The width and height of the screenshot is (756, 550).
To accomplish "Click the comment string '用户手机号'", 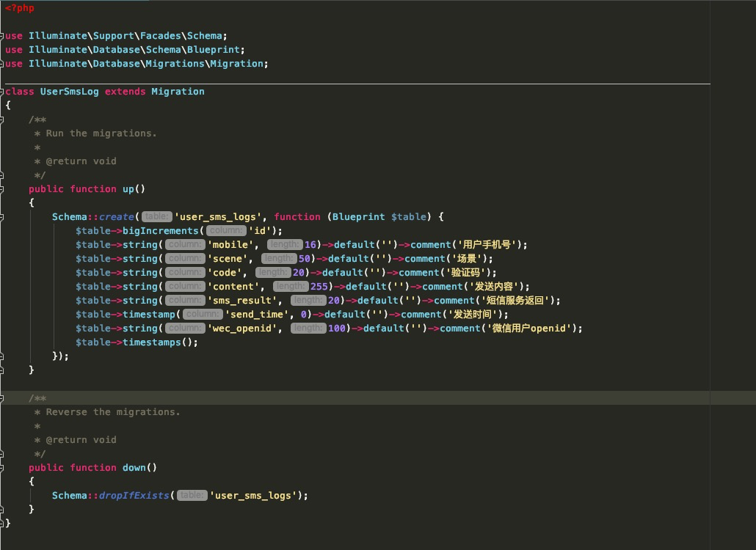I will click(x=487, y=245).
